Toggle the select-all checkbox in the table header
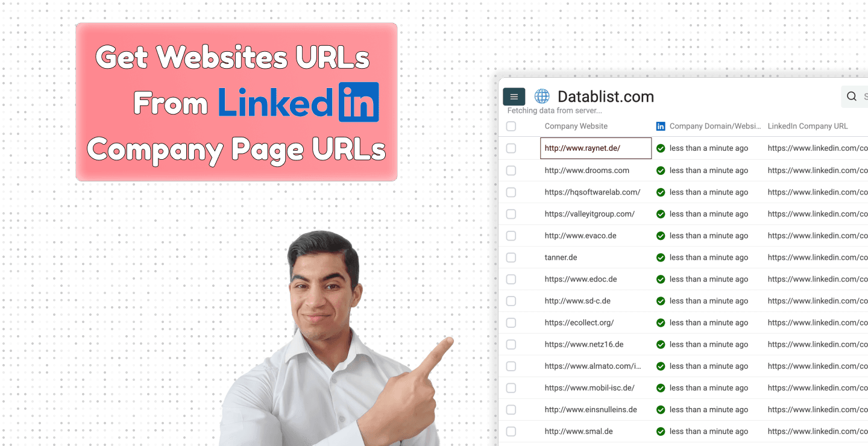 [x=511, y=126]
